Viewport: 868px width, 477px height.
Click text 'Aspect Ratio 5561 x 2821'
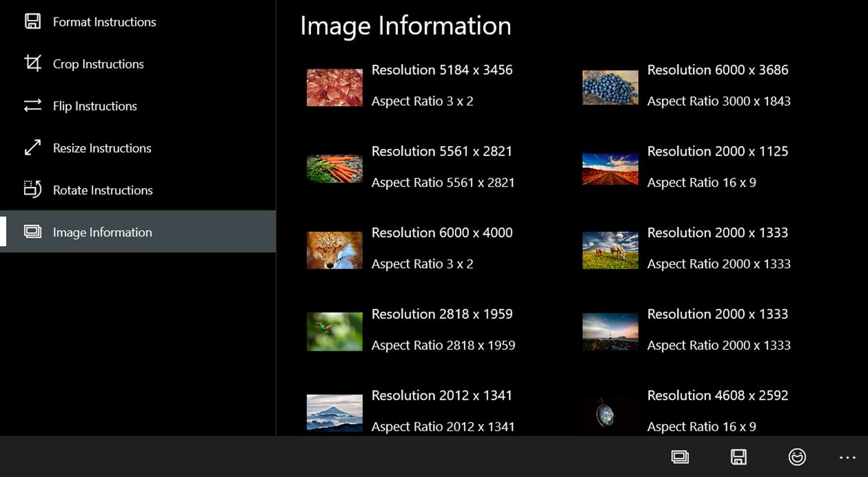pyautogui.click(x=443, y=183)
